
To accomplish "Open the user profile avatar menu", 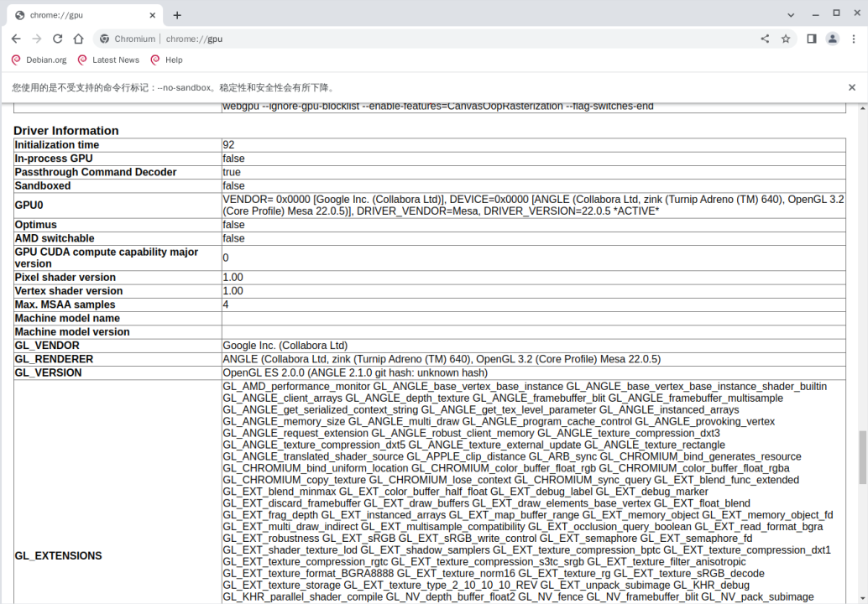I will [x=832, y=39].
